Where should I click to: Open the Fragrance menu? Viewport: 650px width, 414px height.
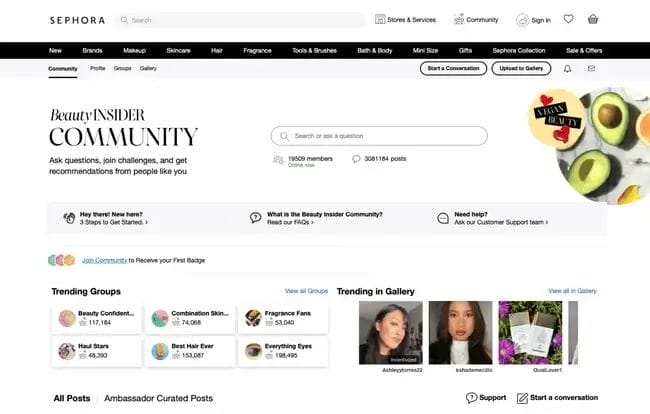[x=257, y=51]
